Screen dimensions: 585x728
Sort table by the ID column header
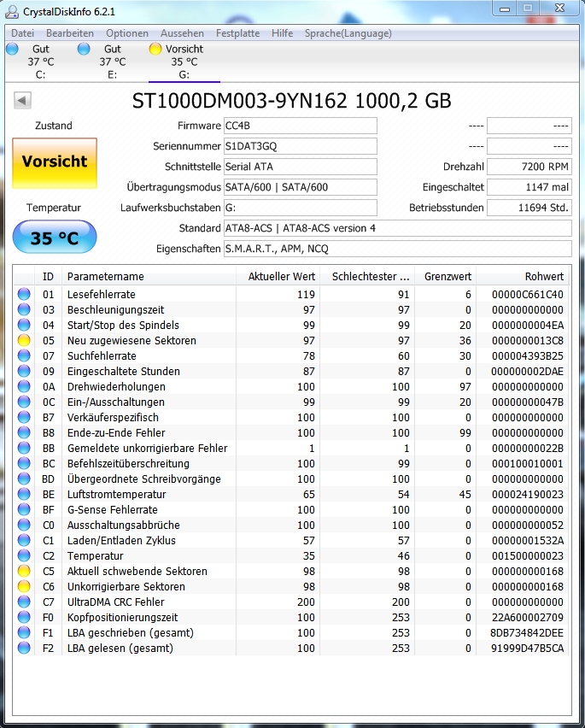pos(48,277)
